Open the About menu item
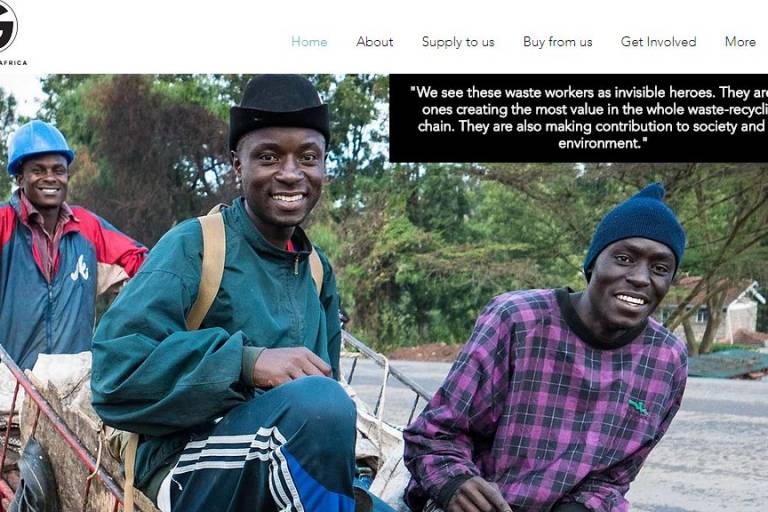Viewport: 768px width, 512px height. click(375, 42)
